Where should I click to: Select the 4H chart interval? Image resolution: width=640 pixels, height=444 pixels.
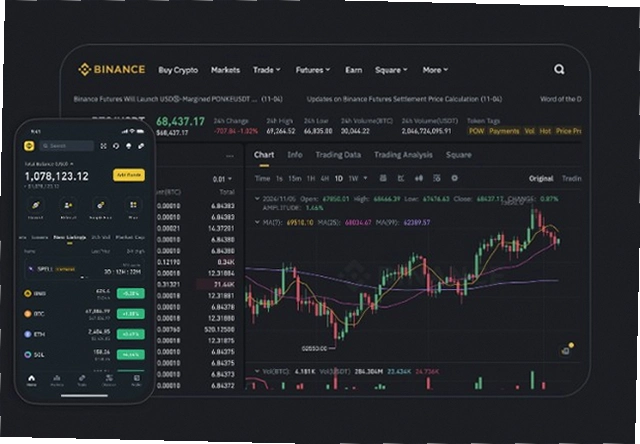pyautogui.click(x=324, y=179)
